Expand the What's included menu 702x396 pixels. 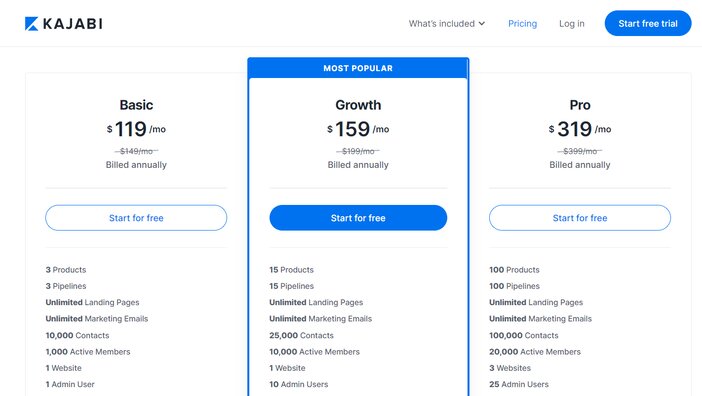point(446,24)
